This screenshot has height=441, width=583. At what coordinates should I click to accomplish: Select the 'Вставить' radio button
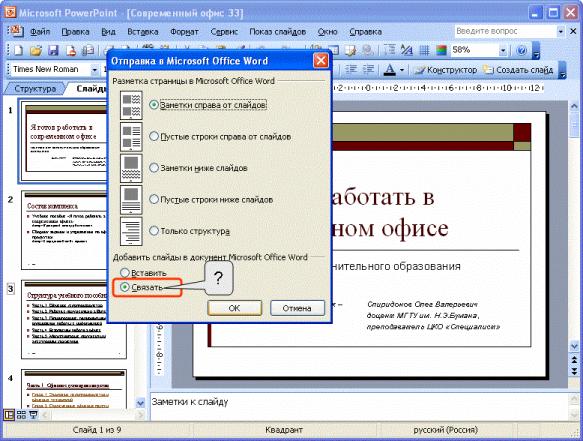pos(125,273)
